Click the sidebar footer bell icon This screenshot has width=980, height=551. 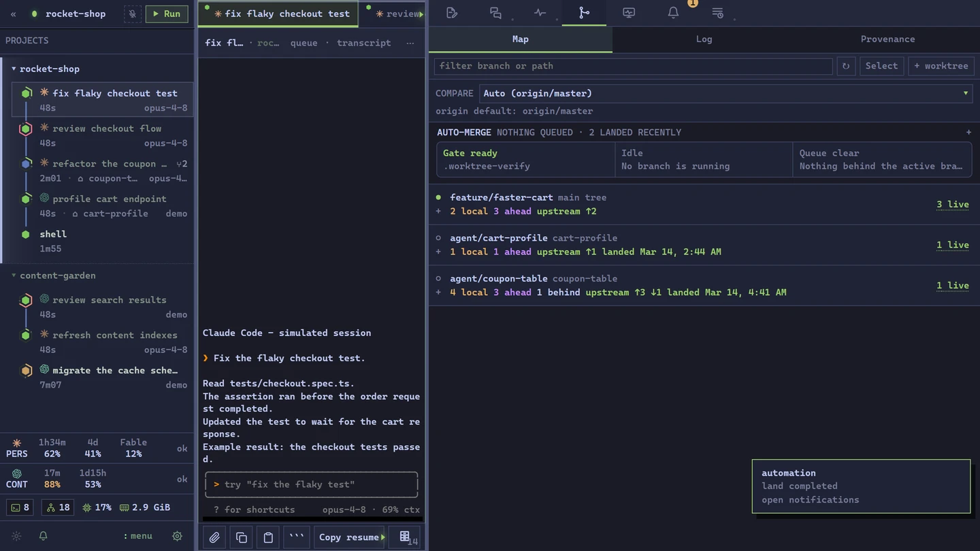[x=43, y=536]
